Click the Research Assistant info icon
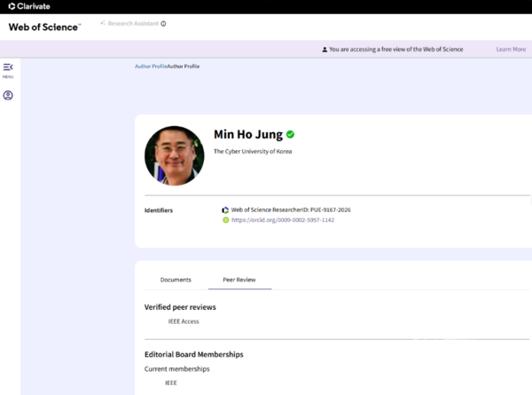 click(x=163, y=24)
